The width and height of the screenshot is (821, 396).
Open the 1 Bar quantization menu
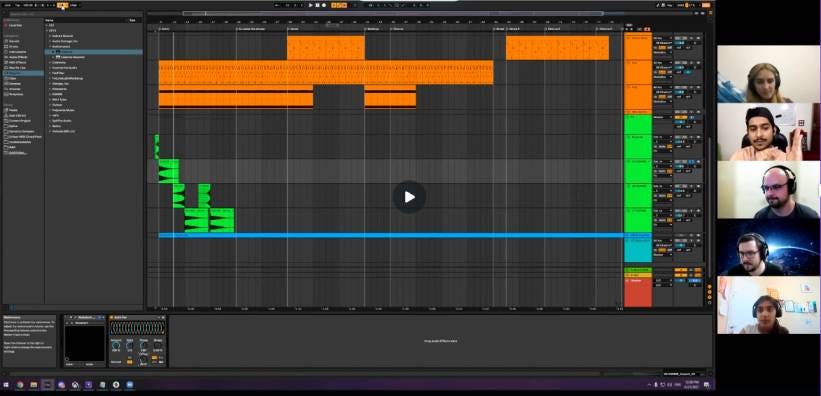73,5
